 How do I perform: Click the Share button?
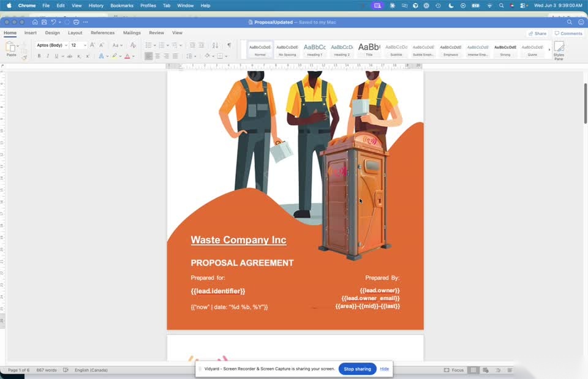coord(537,33)
